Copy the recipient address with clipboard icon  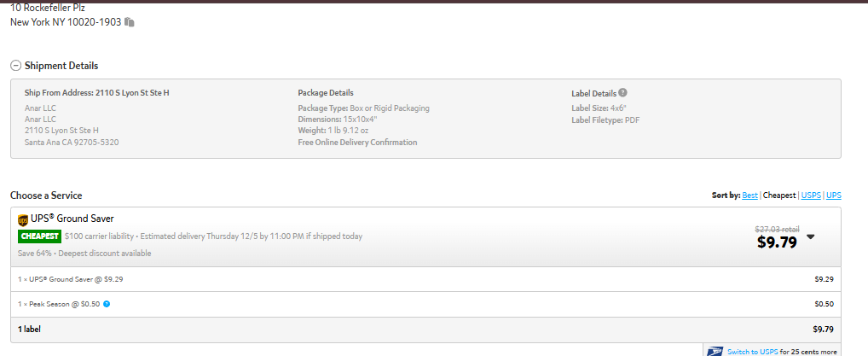130,22
